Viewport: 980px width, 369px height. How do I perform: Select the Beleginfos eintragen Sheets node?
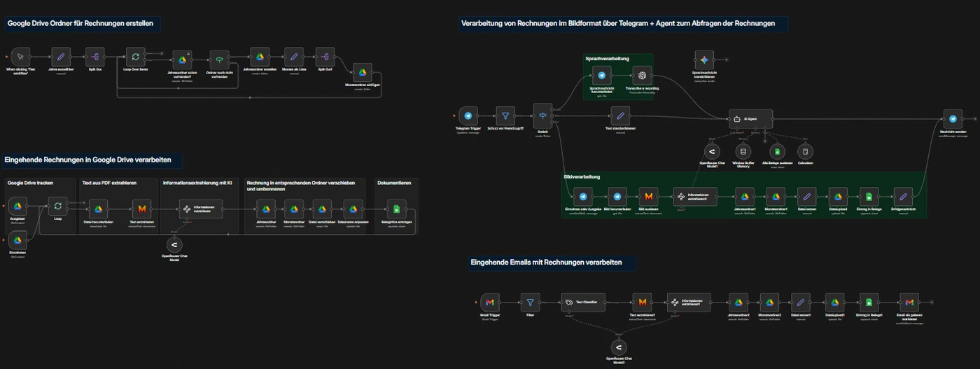(x=396, y=209)
